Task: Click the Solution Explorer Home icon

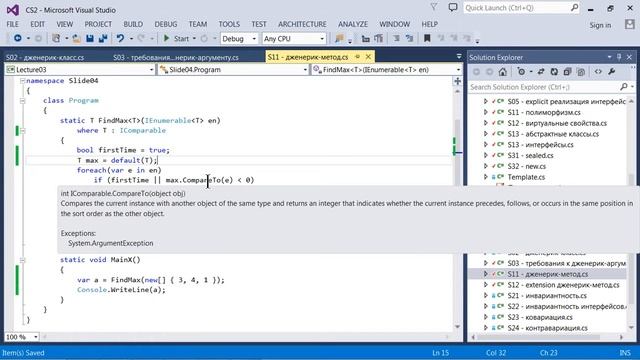Action: coord(502,72)
